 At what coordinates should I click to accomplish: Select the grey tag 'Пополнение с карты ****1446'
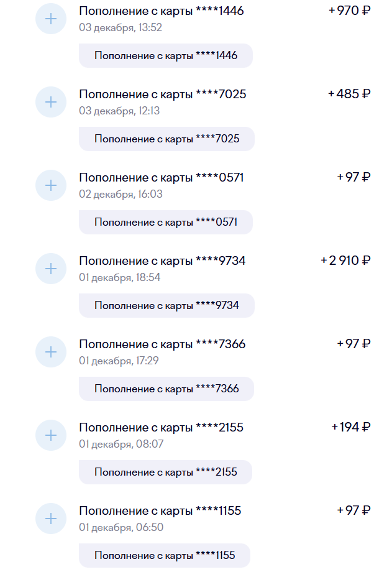click(x=166, y=55)
